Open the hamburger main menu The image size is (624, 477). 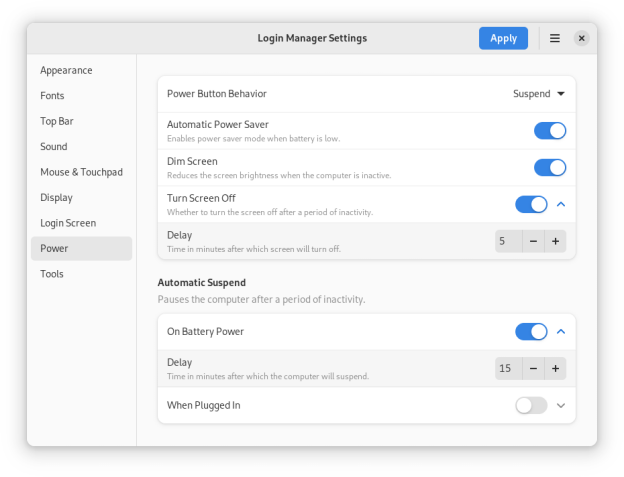point(555,38)
